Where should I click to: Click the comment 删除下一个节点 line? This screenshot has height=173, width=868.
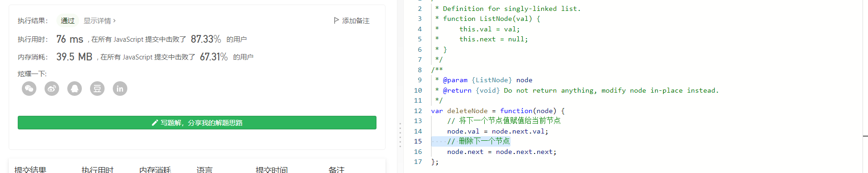478,141
